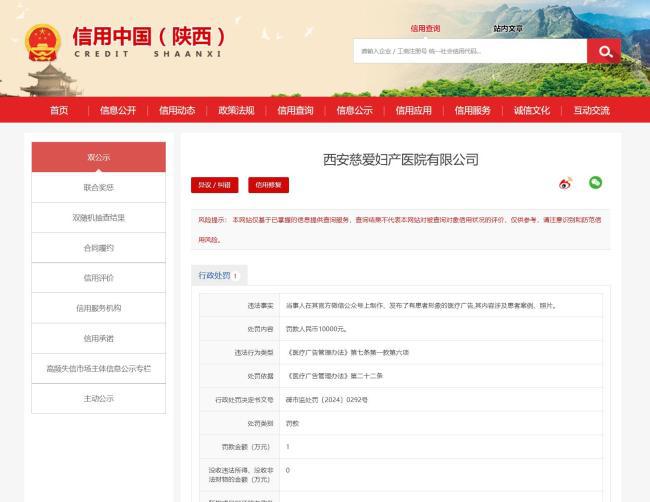Image resolution: width=650 pixels, height=502 pixels.
Task: Click the 罚款金额（万元） row label
Action: 246,447
